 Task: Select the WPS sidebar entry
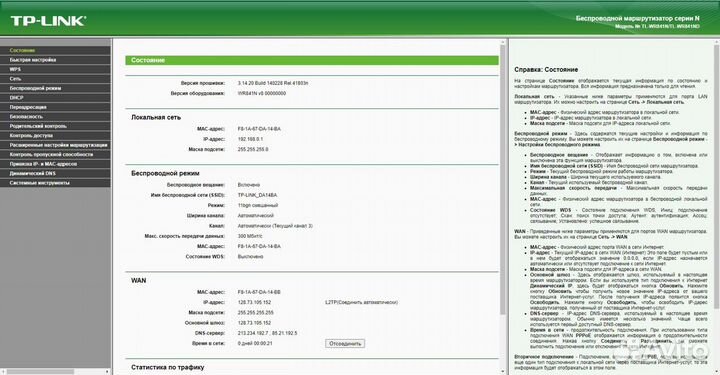(55, 69)
